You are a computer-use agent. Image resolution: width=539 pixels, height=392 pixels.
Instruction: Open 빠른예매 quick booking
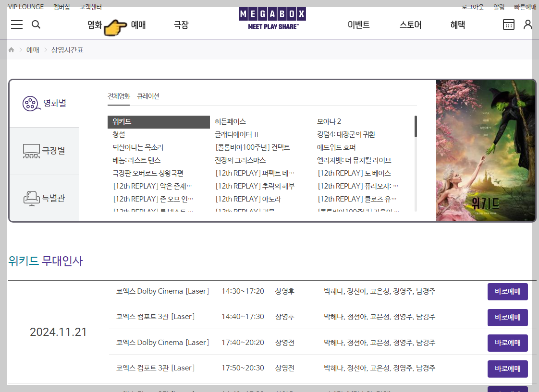[525, 7]
